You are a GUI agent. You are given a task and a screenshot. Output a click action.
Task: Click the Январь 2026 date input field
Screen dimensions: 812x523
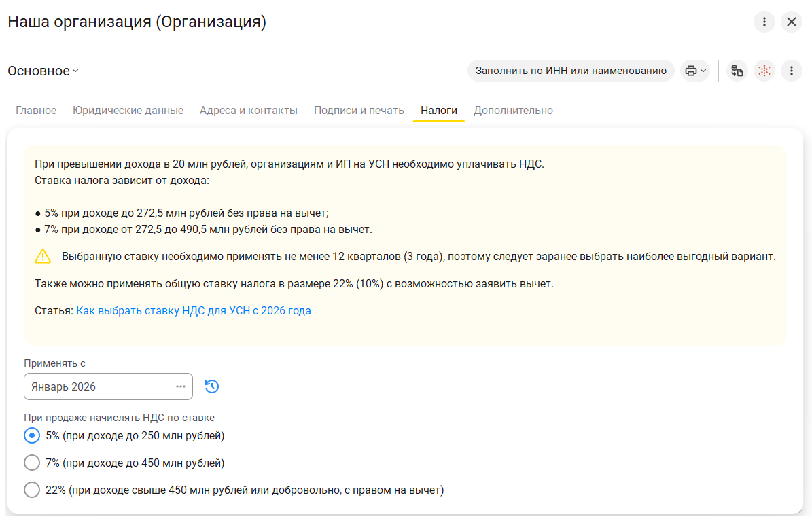(95, 386)
